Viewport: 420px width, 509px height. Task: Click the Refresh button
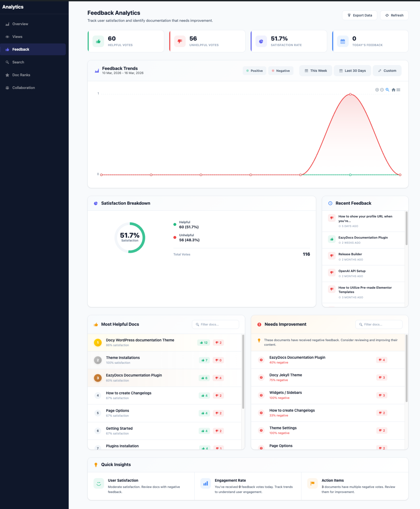pos(394,15)
